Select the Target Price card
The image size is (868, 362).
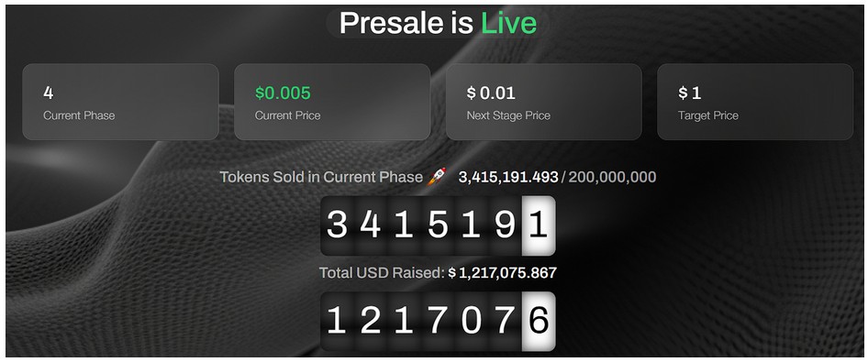coord(755,102)
